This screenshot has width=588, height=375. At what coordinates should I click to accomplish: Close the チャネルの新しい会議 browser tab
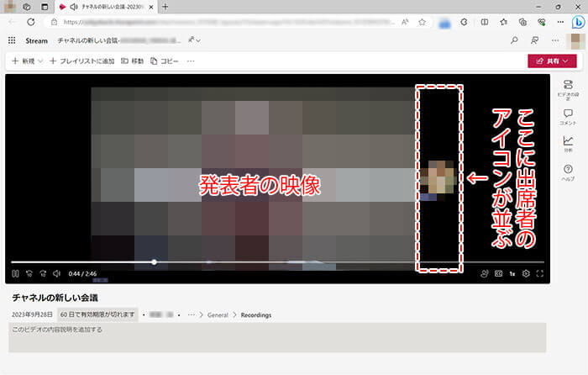coord(151,7)
